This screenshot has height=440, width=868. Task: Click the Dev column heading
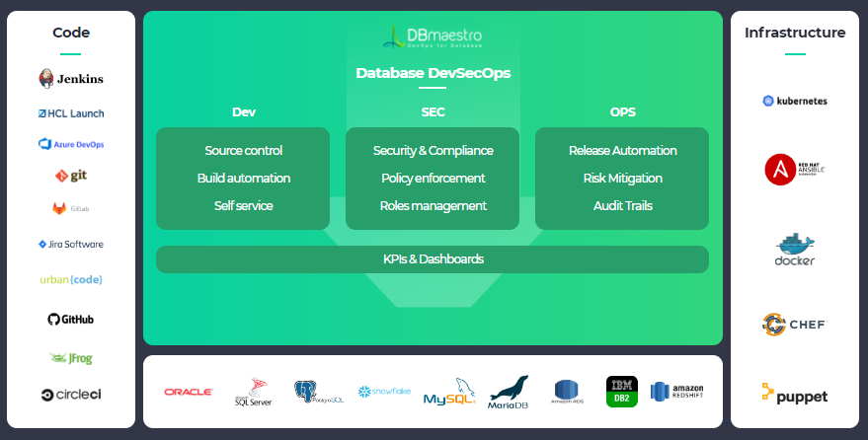click(x=244, y=111)
